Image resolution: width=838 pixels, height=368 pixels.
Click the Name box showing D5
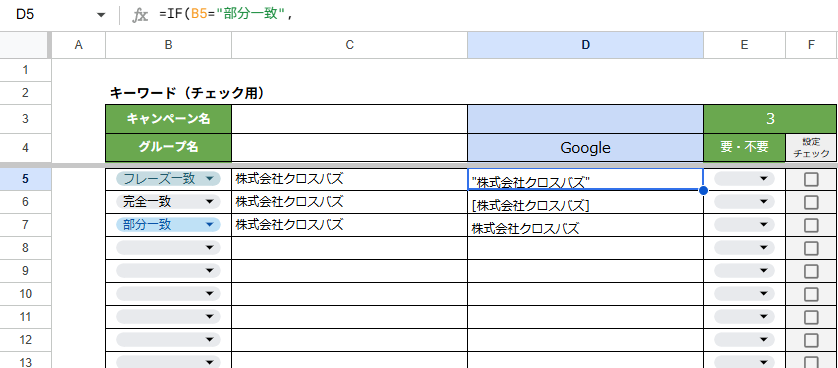point(25,15)
